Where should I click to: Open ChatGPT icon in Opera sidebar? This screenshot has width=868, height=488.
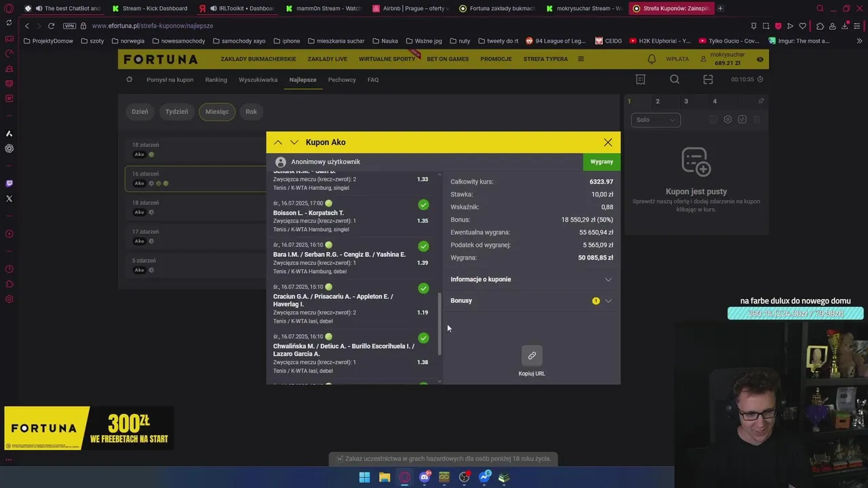pyautogui.click(x=9, y=148)
